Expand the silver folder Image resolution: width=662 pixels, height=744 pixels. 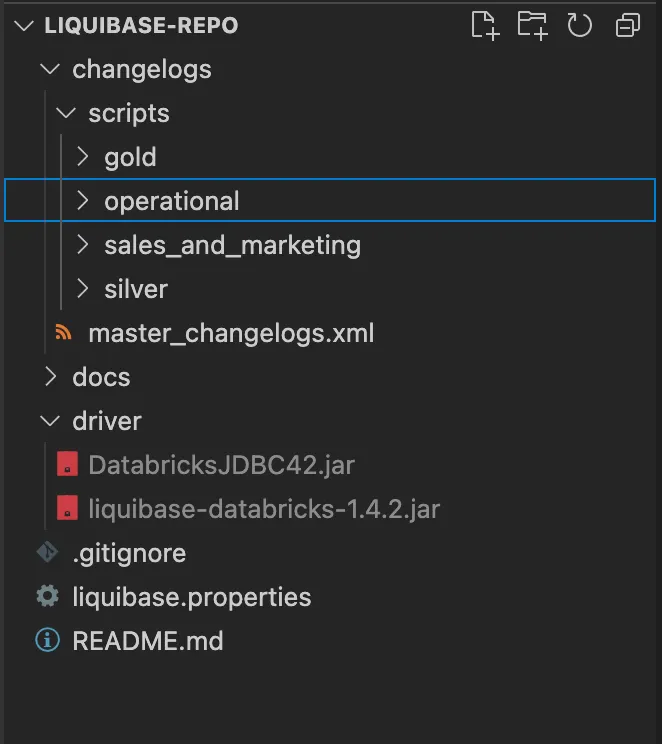(83, 289)
